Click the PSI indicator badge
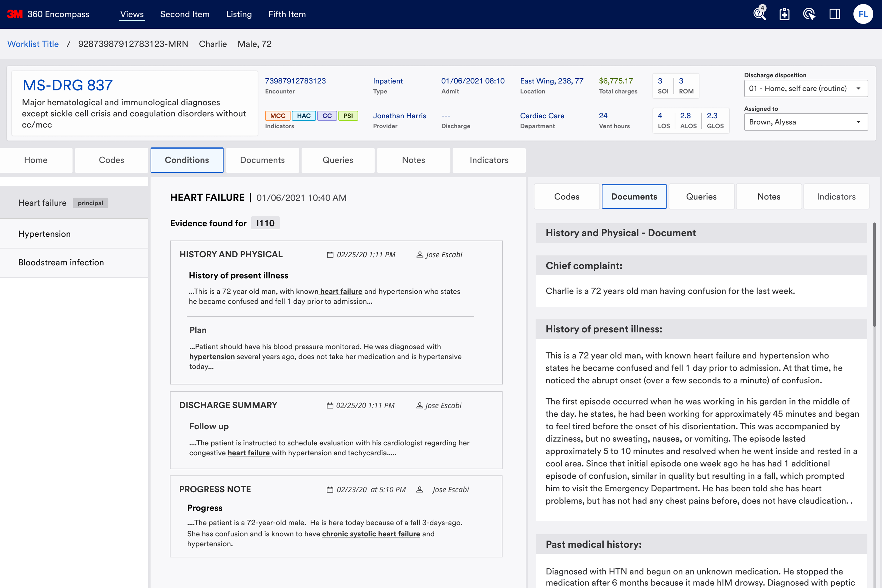This screenshot has height=588, width=882. (x=348, y=116)
